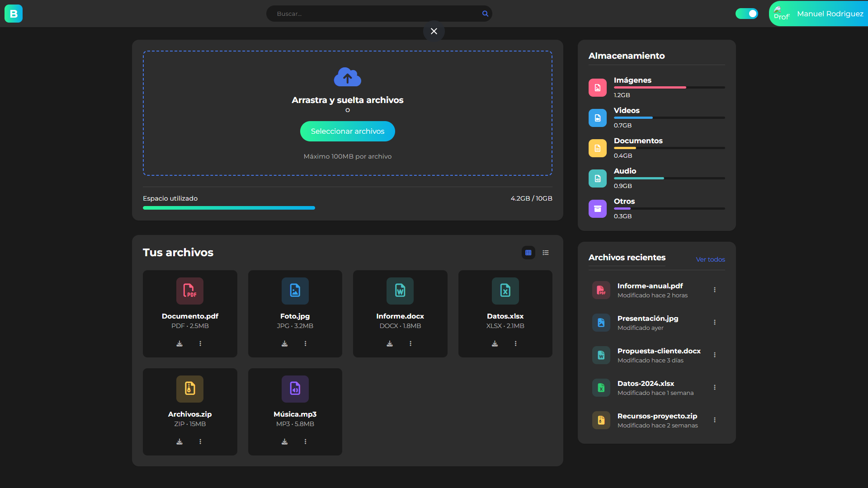The width and height of the screenshot is (868, 488).
Task: Click the cloud upload icon in drop zone
Action: point(347,76)
